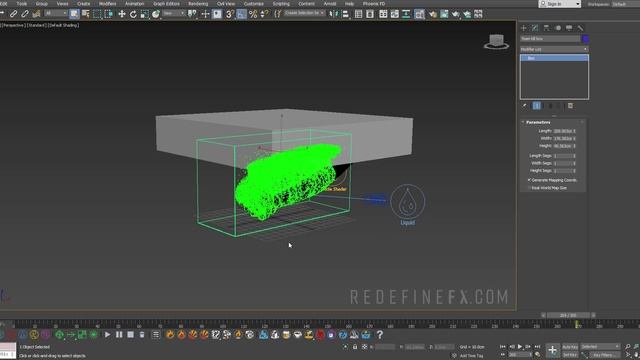Toggle Percent Snap
The height and width of the screenshot is (360, 640).
(x=253, y=14)
